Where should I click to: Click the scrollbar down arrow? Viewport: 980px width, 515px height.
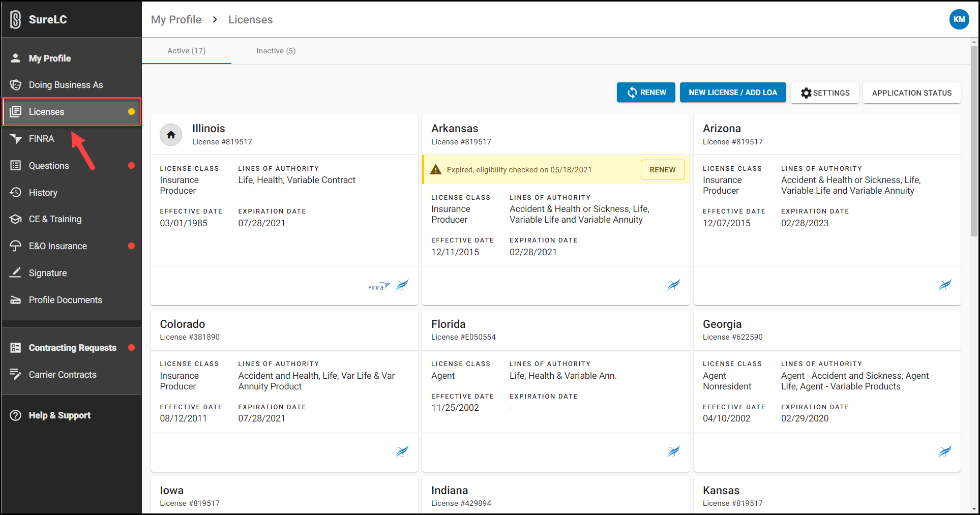(x=974, y=509)
